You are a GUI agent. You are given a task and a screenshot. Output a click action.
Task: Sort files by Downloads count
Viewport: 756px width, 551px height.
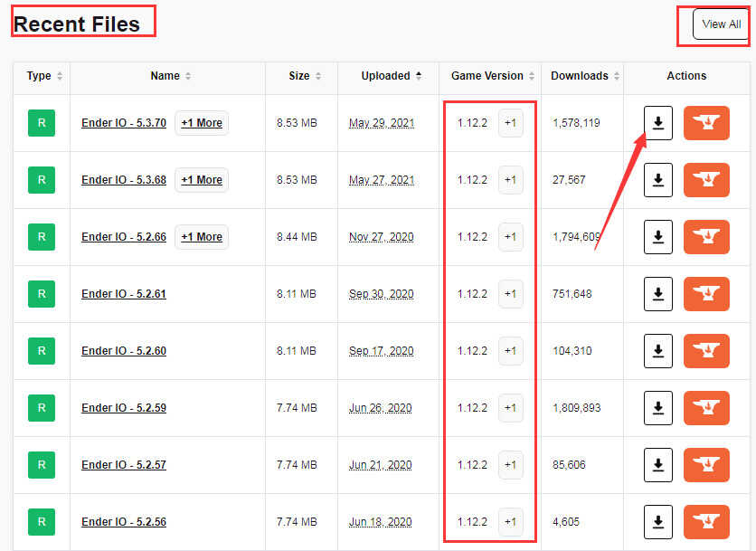[x=585, y=76]
